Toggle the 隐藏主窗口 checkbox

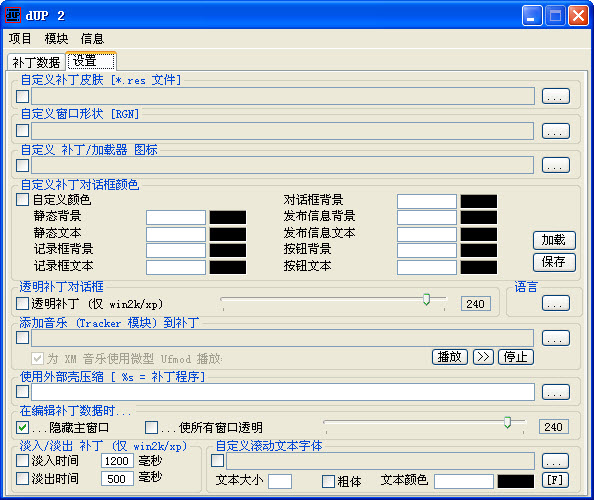[23, 428]
